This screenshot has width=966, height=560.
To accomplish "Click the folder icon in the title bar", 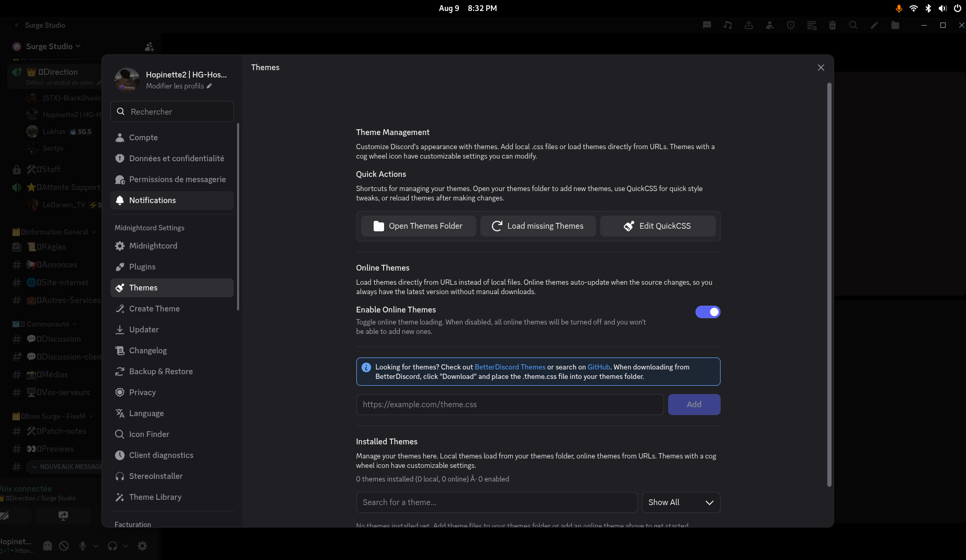I will pos(895,25).
